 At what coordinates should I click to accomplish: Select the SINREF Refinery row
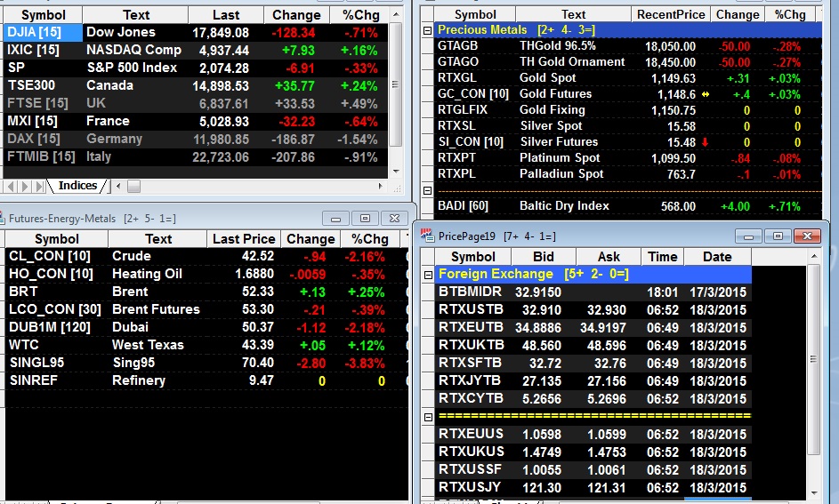[x=206, y=380]
